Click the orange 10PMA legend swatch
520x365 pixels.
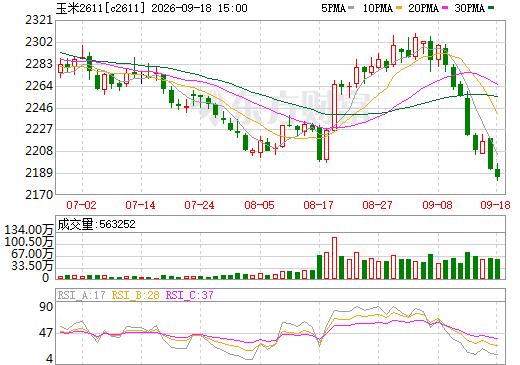pyautogui.click(x=399, y=8)
